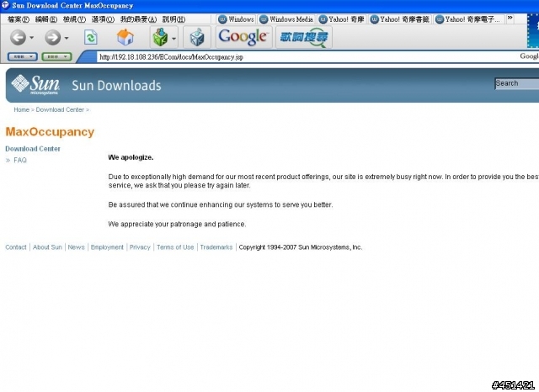
Task: Click the Trademarks footer link
Action: pos(216,247)
